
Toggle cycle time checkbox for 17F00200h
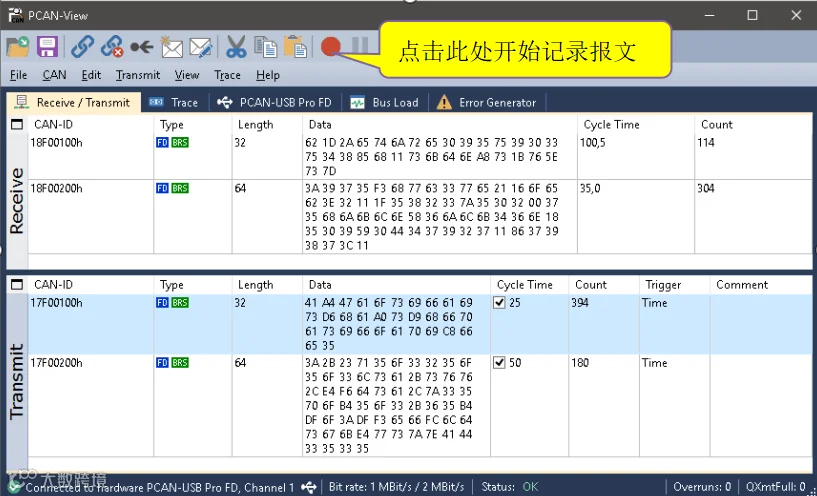[x=499, y=363]
